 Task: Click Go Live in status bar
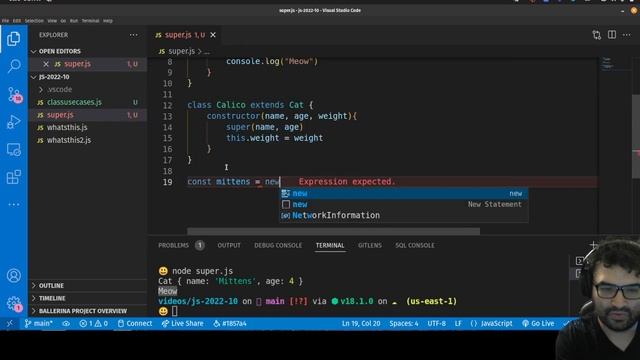pos(538,324)
